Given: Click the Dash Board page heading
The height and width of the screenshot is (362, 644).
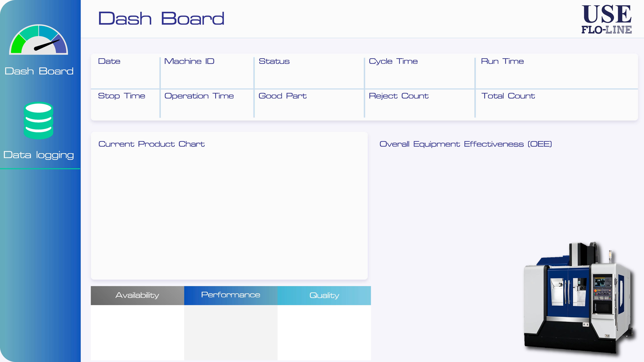Looking at the screenshot, I should (161, 19).
